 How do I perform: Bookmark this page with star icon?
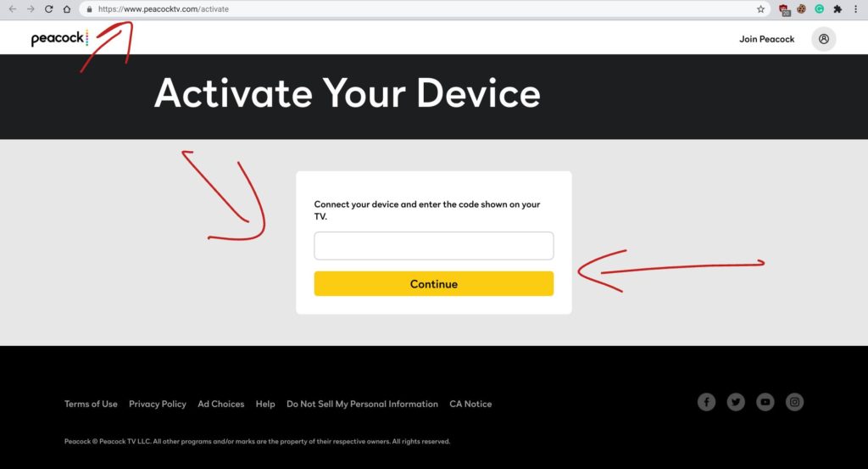point(760,9)
